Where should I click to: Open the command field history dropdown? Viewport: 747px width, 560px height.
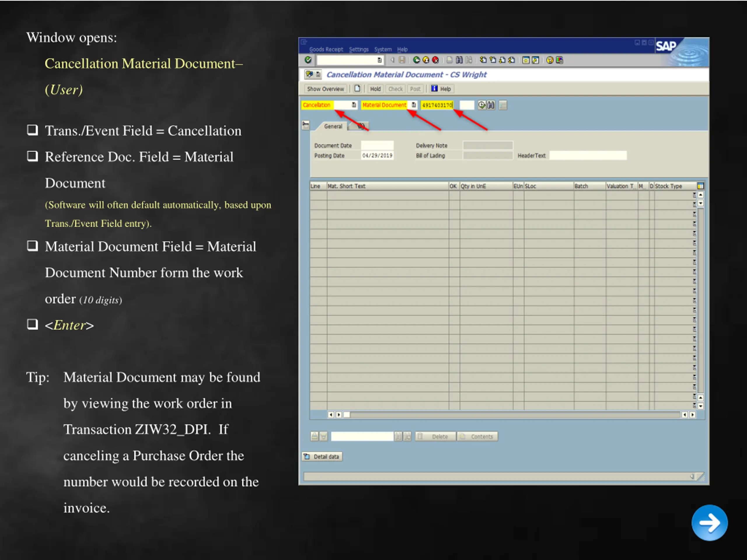coord(379,60)
